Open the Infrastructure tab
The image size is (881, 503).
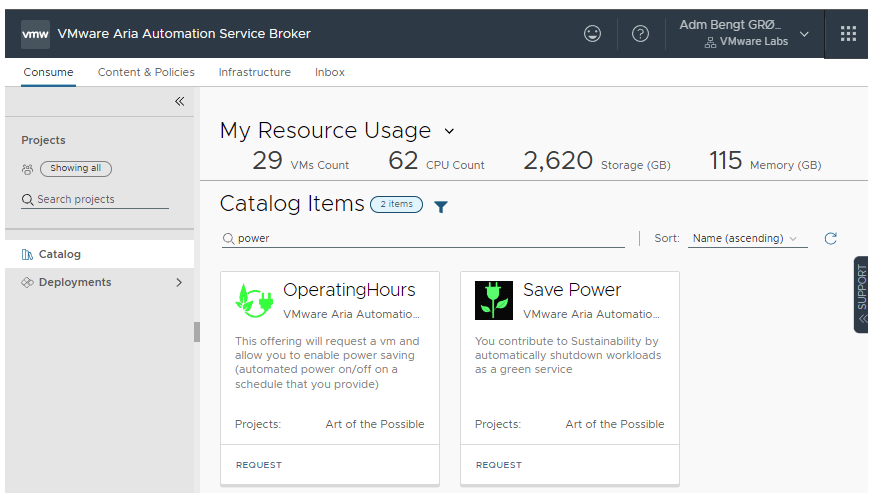[x=255, y=72]
